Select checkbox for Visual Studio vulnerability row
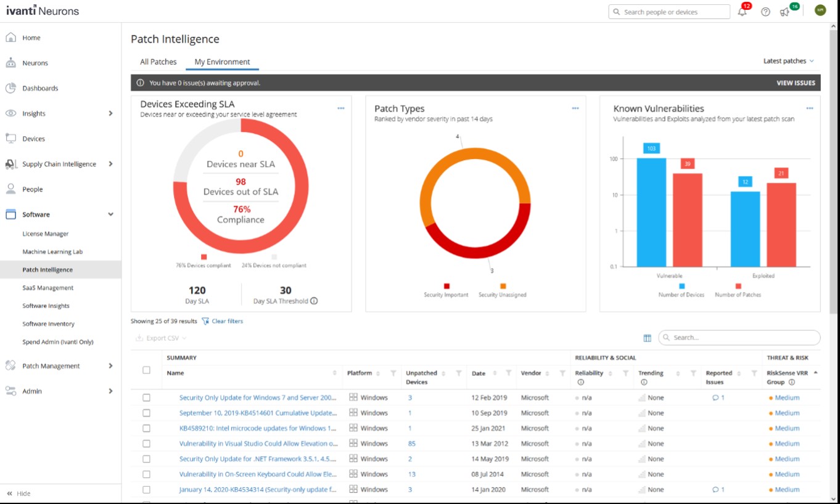 pyautogui.click(x=146, y=444)
